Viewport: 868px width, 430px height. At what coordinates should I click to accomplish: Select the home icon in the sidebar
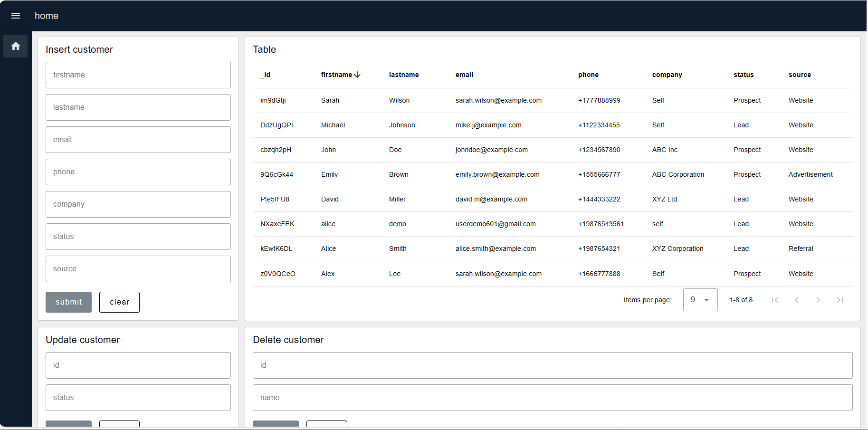pos(16,46)
